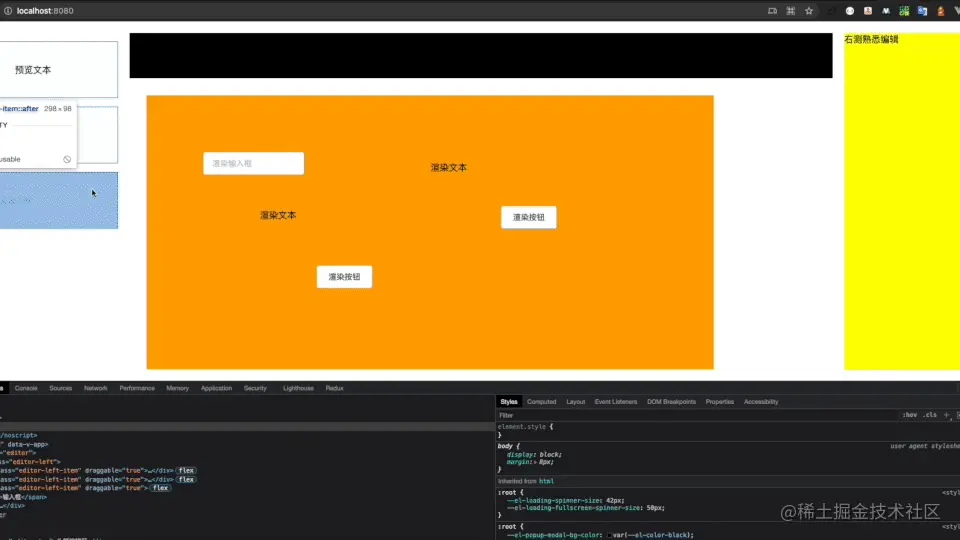The image size is (960, 540).
Task: Click lower-left 渲染文本 label on canvas
Action: 278,215
